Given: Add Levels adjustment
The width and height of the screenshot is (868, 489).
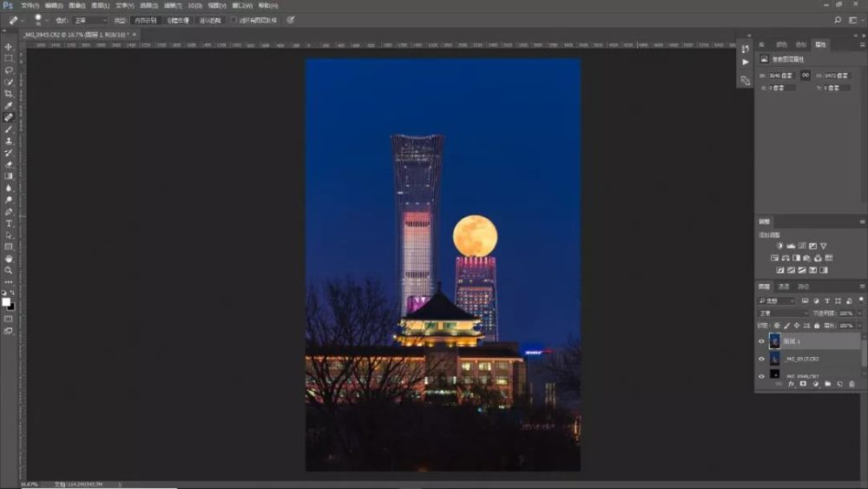Looking at the screenshot, I should click(x=791, y=246).
